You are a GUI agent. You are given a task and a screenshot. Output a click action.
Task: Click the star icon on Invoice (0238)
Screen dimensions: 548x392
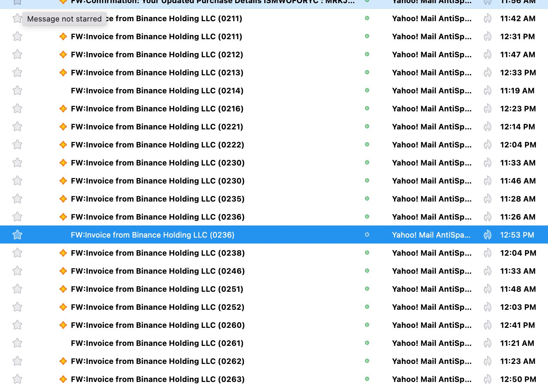pos(17,253)
